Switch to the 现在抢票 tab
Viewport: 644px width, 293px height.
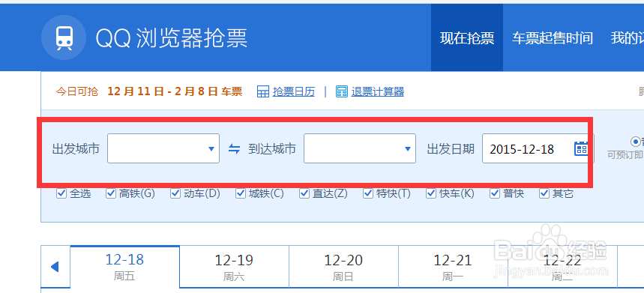(467, 37)
